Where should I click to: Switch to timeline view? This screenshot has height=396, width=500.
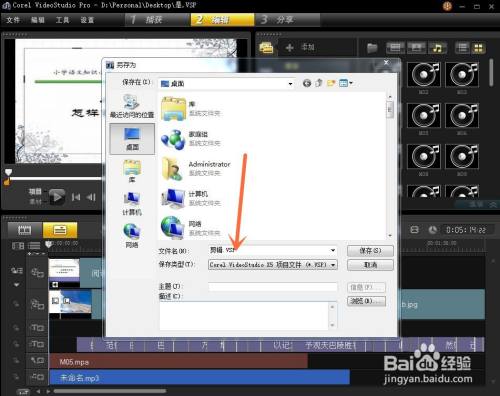(x=60, y=230)
